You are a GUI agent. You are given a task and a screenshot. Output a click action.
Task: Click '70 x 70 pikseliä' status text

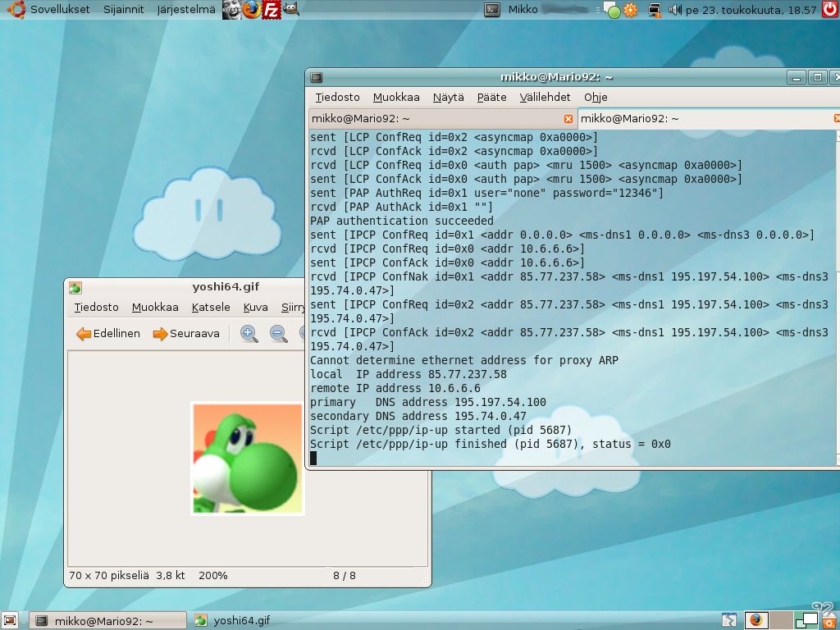[x=109, y=575]
